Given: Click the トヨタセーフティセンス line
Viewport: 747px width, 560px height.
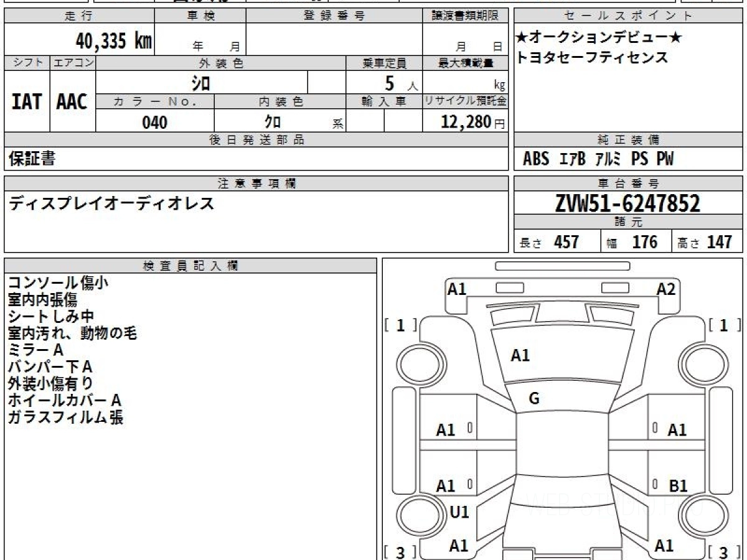Looking at the screenshot, I should pos(592,58).
